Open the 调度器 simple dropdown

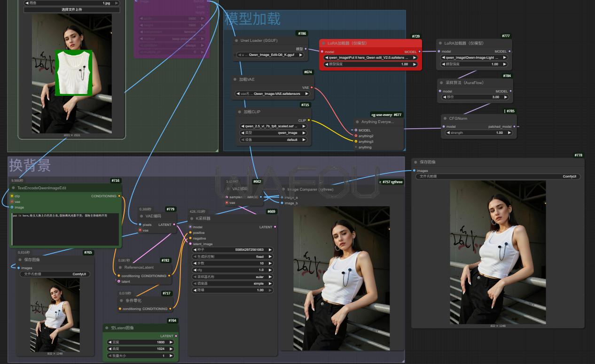[x=232, y=284]
